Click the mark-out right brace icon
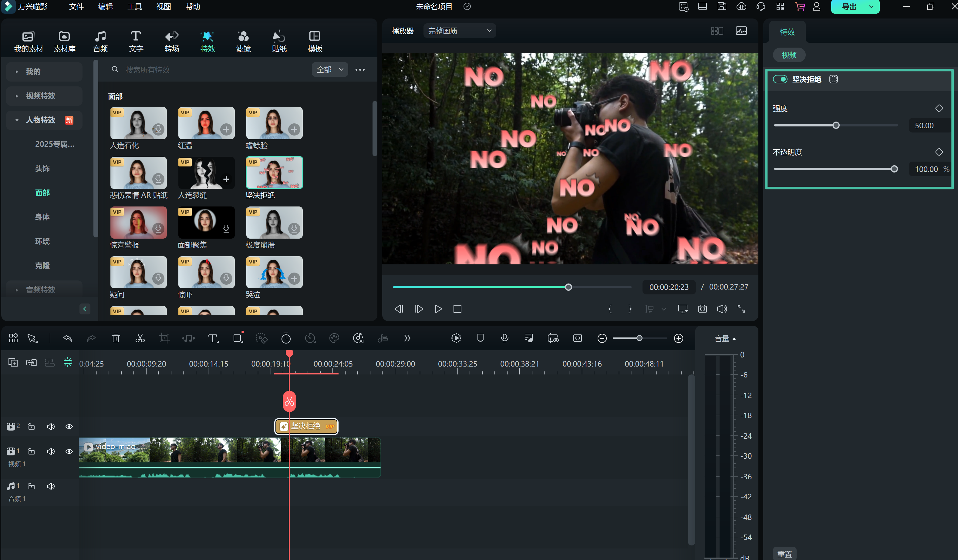The width and height of the screenshot is (958, 560). pyautogui.click(x=629, y=309)
